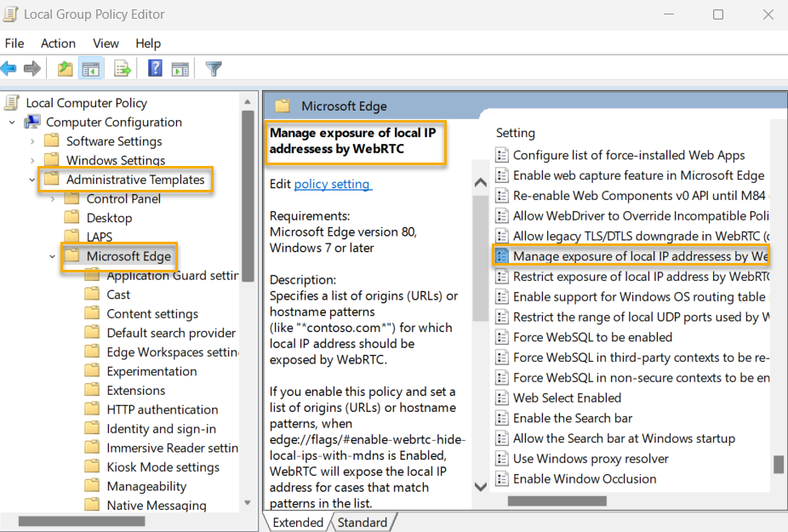Select the Kiosk Mode settings folder
The width and height of the screenshot is (788, 532).
(163, 467)
